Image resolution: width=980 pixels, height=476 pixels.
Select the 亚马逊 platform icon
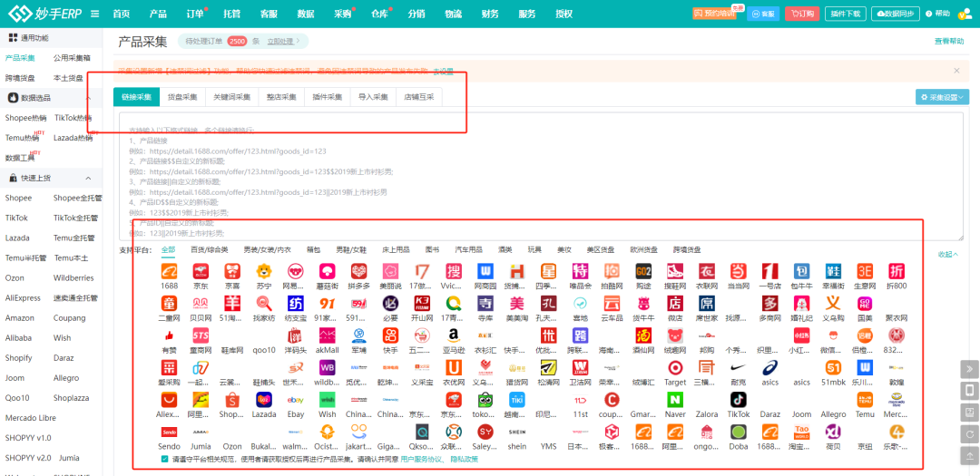pos(454,335)
